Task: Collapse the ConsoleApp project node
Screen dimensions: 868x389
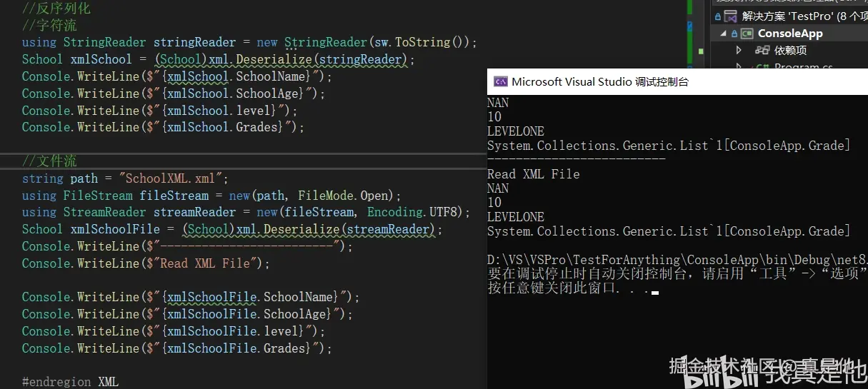Action: pos(722,34)
